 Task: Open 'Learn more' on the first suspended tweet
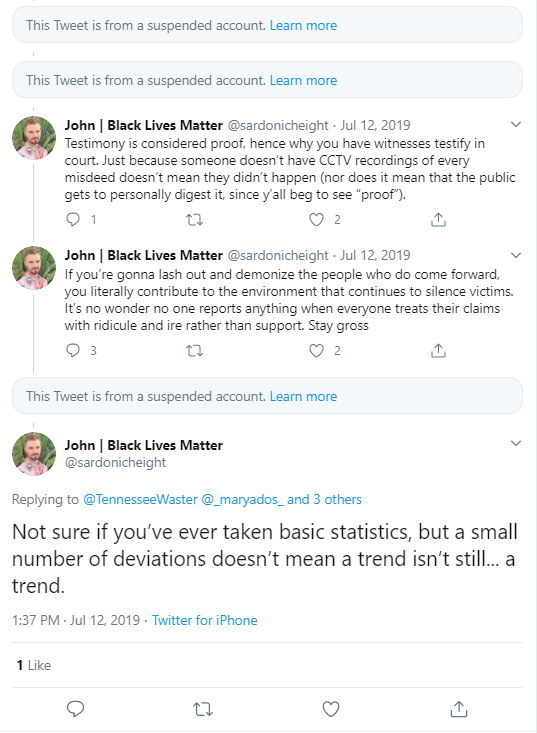click(303, 25)
